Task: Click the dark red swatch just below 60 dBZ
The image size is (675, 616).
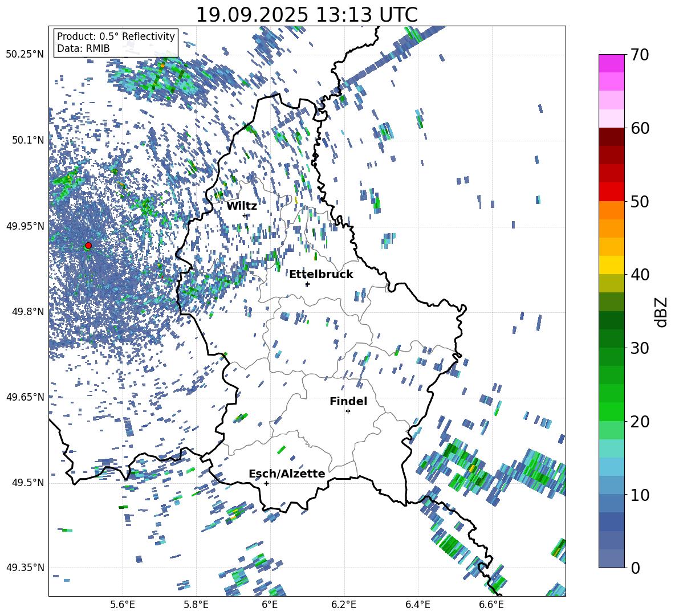Action: coord(612,137)
